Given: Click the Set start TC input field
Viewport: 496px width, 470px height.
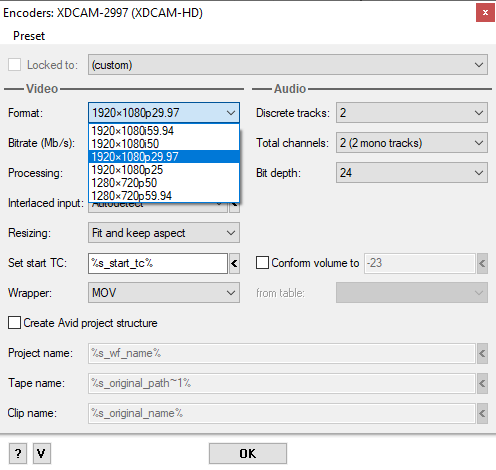Looking at the screenshot, I should (158, 263).
